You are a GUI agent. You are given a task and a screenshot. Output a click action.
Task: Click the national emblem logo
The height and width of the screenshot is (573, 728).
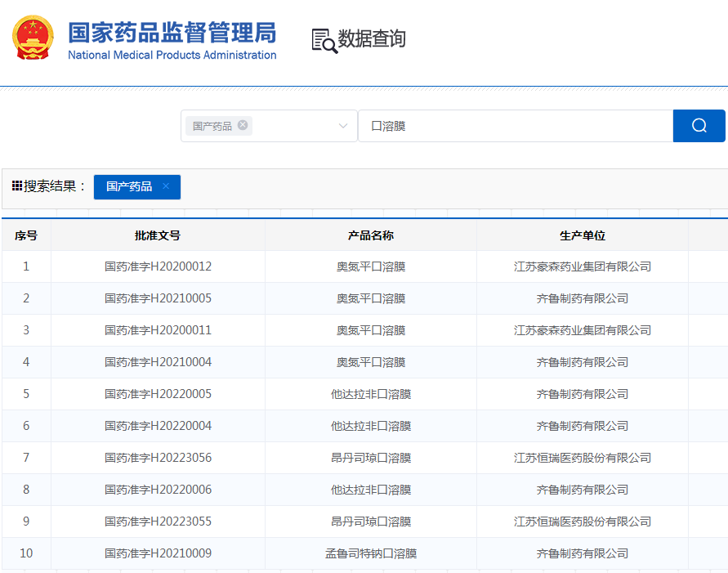33,38
